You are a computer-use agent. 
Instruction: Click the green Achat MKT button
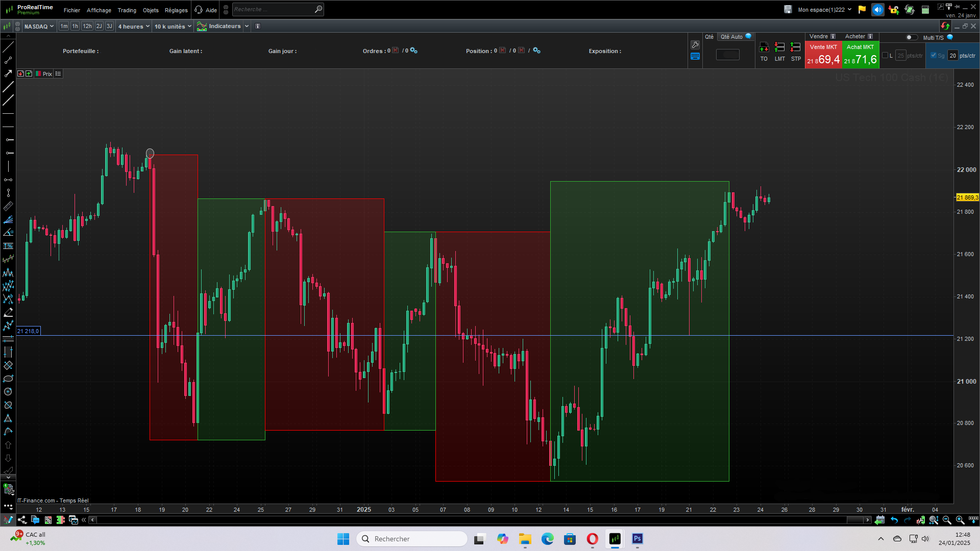click(x=860, y=55)
